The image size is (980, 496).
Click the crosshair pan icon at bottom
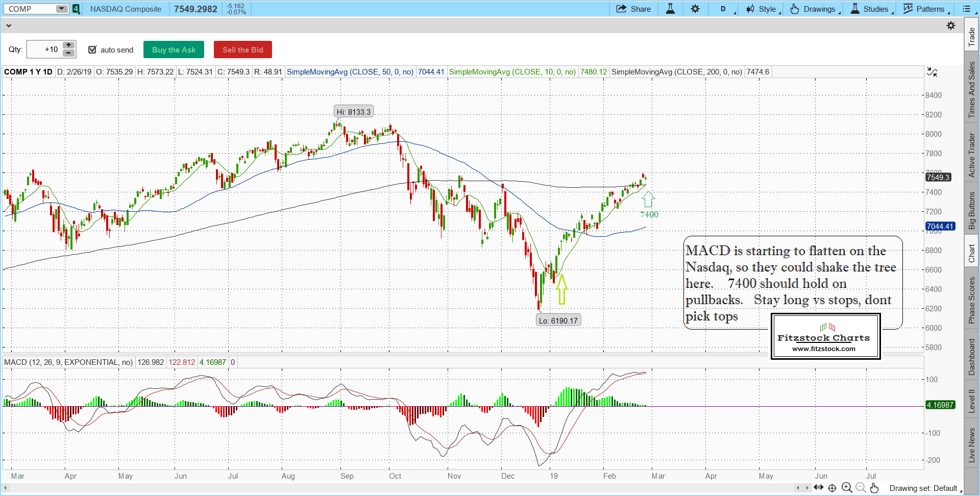832,488
